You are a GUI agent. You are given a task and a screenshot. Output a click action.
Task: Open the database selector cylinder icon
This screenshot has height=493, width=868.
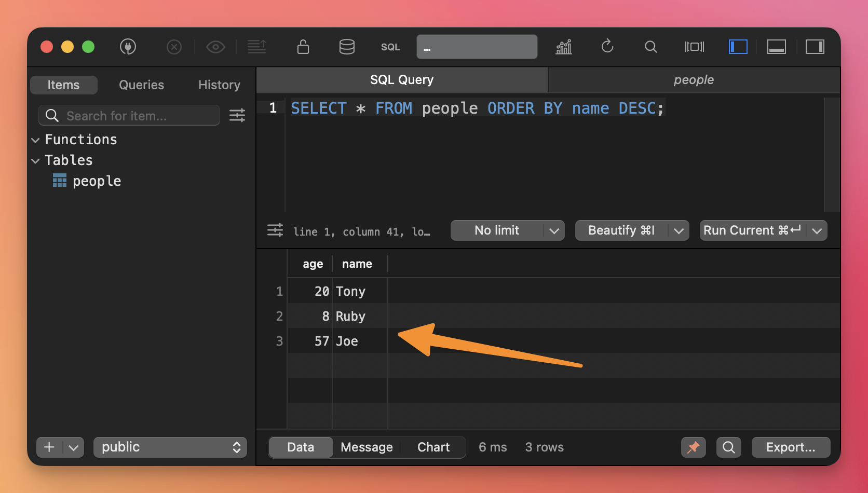coord(347,47)
